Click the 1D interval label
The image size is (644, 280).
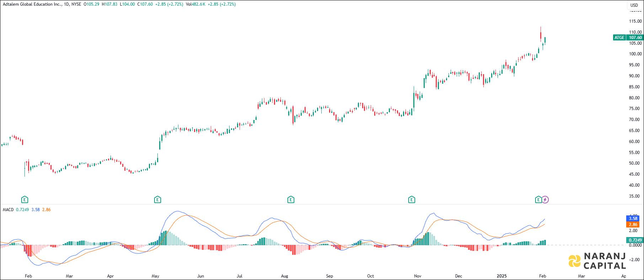(66, 4)
